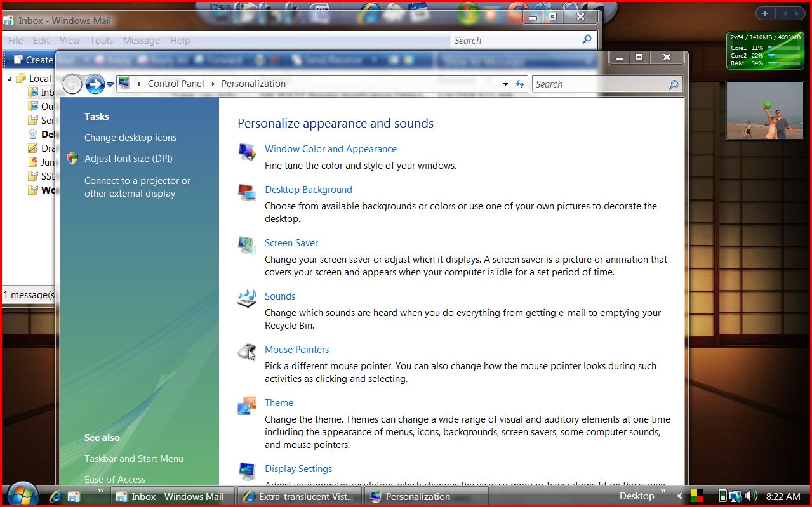Click the Windows Start orb

[23, 495]
